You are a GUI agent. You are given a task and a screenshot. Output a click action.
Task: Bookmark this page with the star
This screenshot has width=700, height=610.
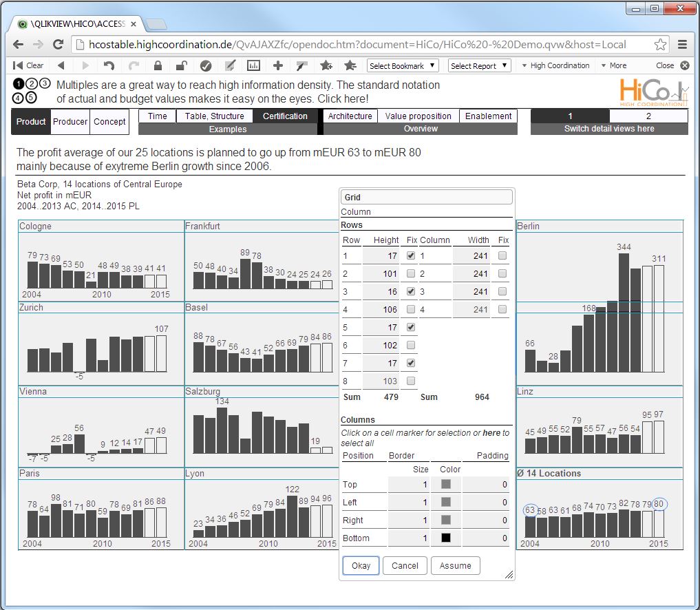[x=660, y=44]
